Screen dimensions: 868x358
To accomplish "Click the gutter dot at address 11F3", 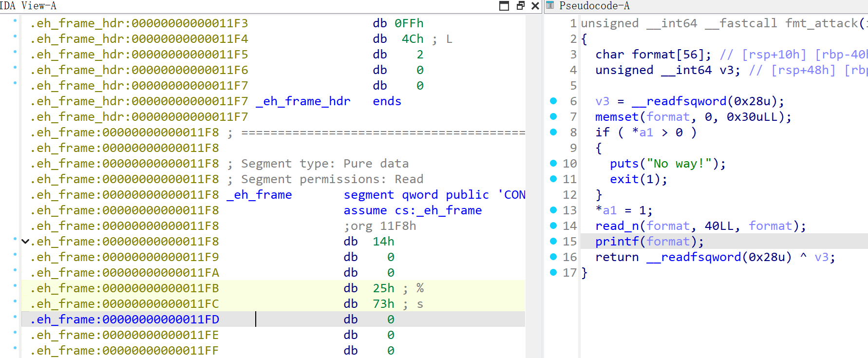I will pyautogui.click(x=15, y=20).
